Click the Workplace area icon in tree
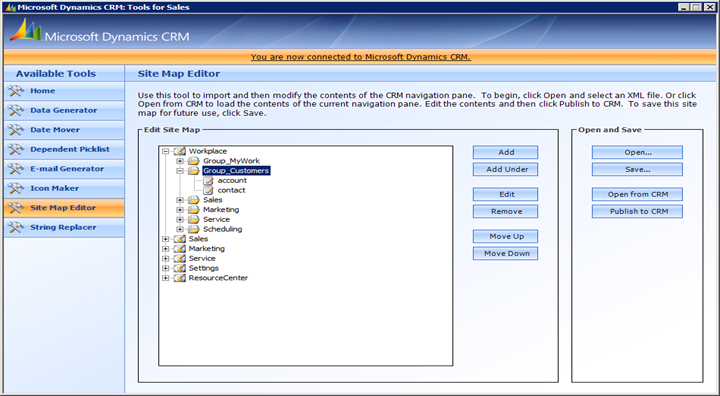Viewport: 720px width, 396px height. (180, 151)
